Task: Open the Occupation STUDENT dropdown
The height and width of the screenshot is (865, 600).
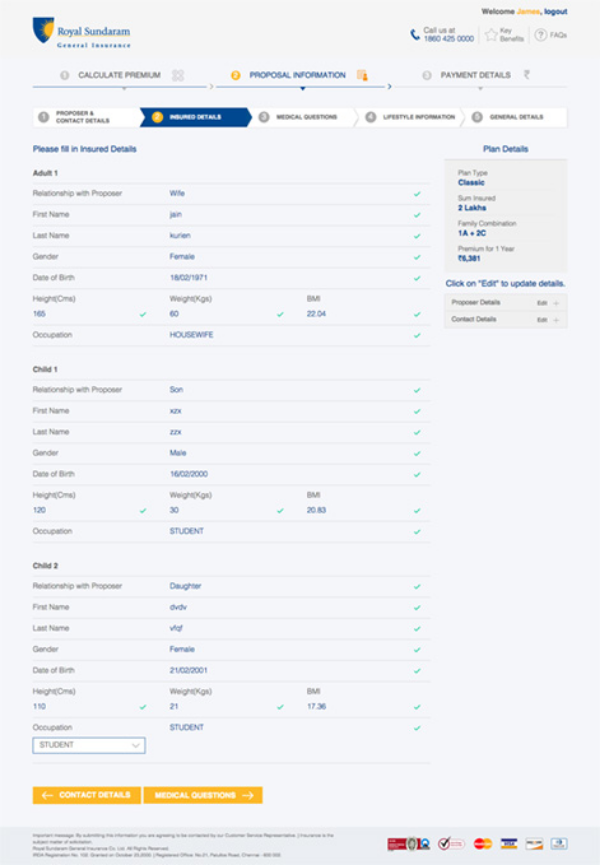Action: (x=89, y=745)
